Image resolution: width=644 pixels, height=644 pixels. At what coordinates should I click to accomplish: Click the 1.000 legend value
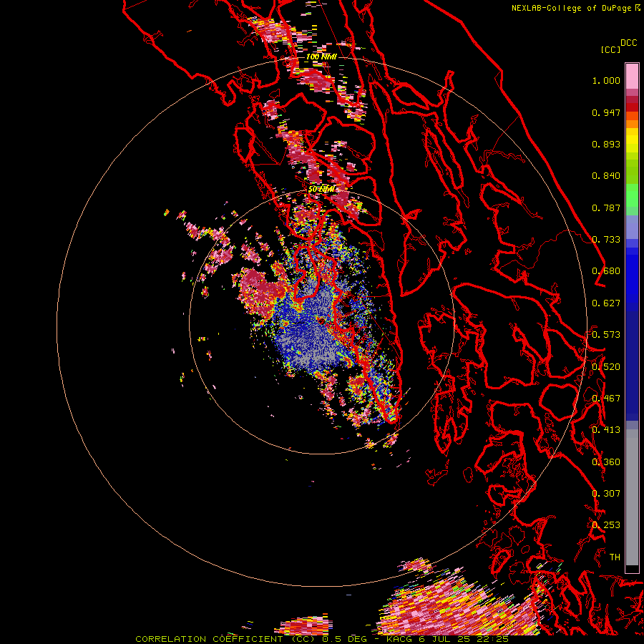point(606,80)
